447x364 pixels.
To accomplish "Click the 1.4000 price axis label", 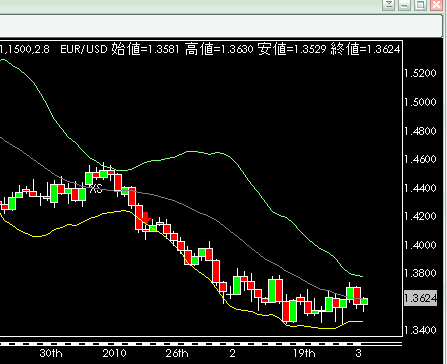I will coord(420,245).
